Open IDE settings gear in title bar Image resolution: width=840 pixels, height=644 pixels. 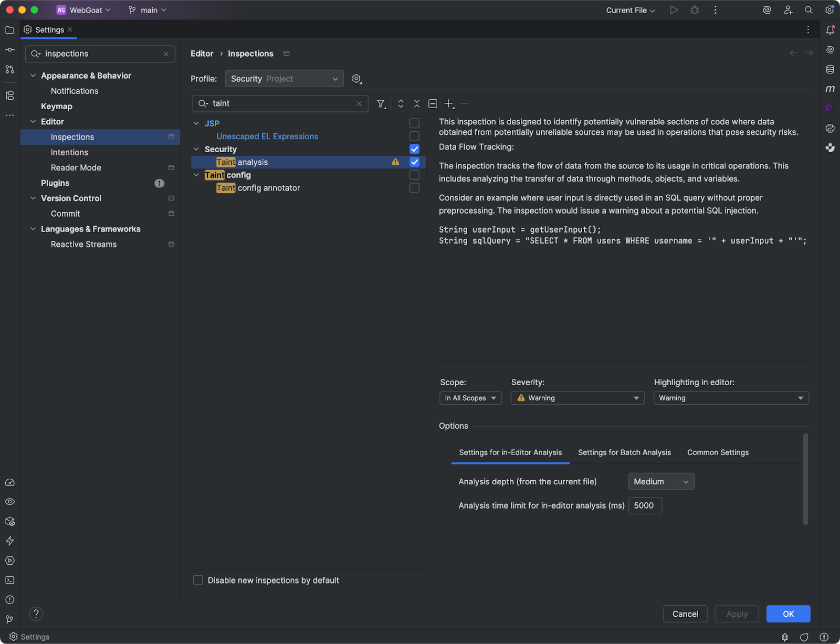(829, 10)
